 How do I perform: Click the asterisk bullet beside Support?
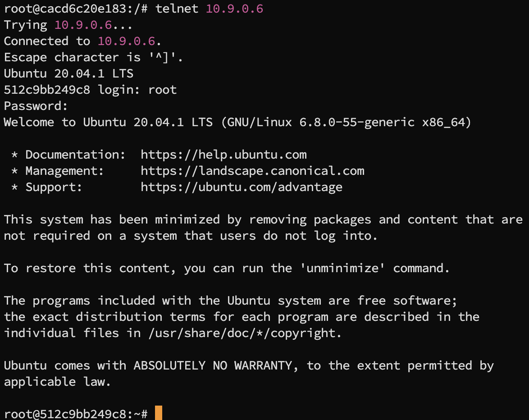coord(14,187)
